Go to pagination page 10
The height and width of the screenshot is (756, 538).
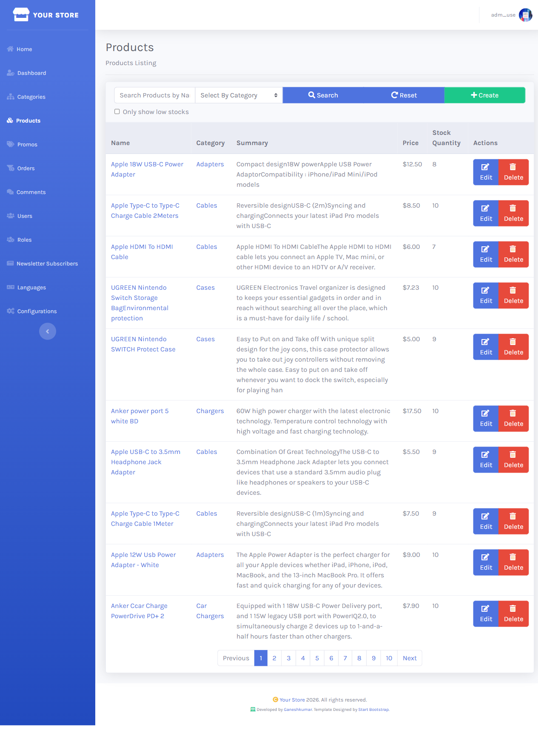[389, 658]
